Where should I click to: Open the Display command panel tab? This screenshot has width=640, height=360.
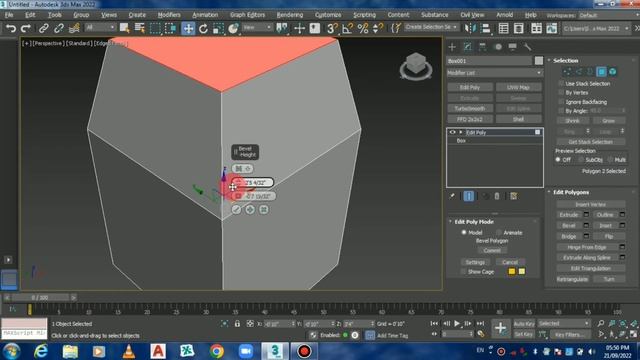pos(513,47)
